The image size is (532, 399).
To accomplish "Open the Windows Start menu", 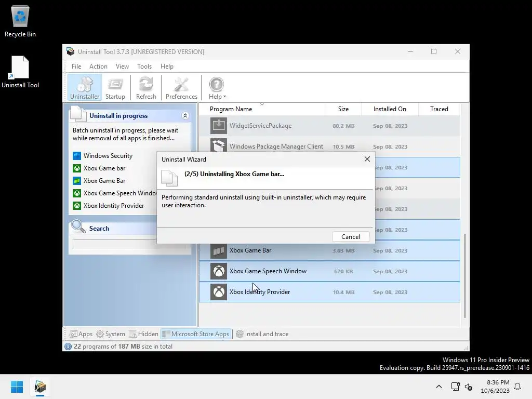I will click(x=17, y=387).
